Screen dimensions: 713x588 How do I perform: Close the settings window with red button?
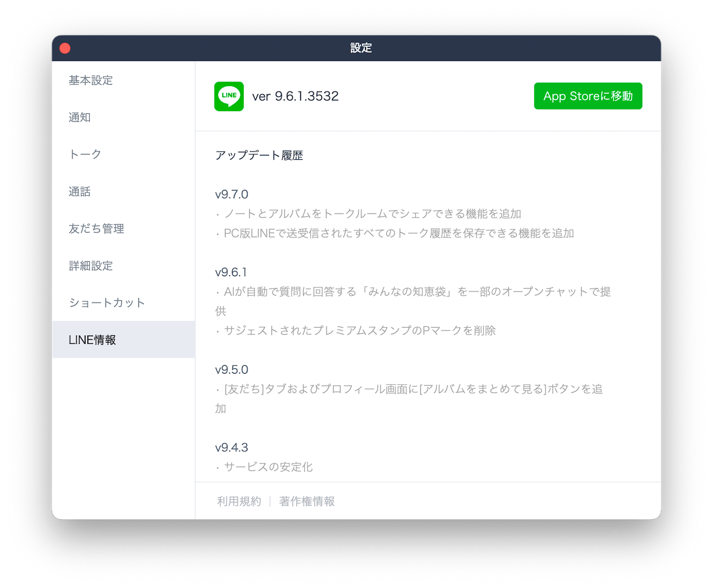[65, 48]
